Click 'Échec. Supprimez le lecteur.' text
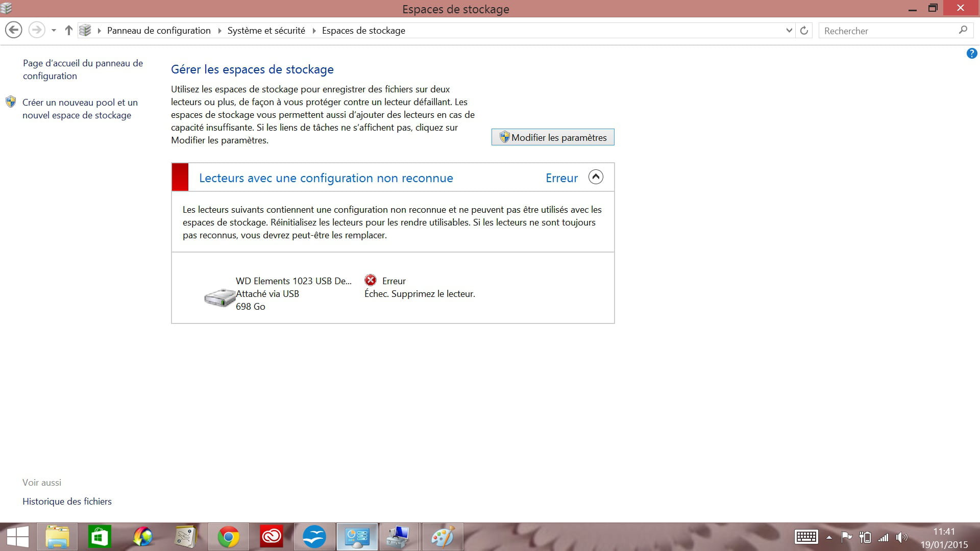The image size is (980, 551). (420, 294)
